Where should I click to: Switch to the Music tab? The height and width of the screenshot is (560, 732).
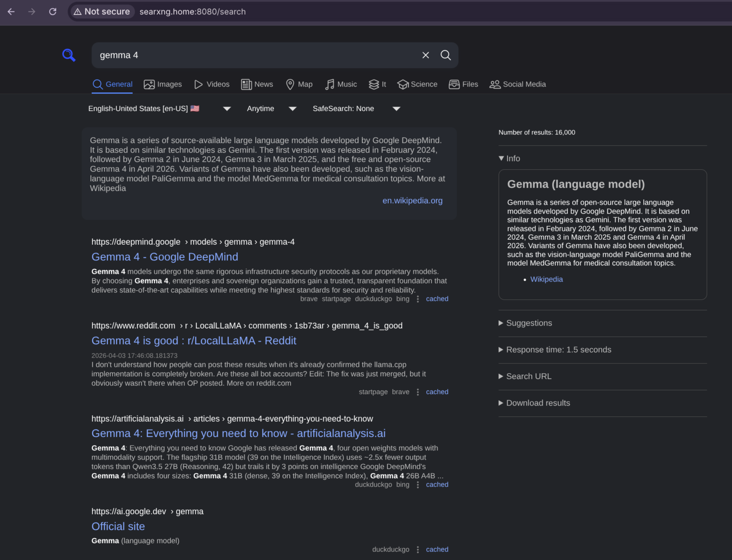click(x=341, y=84)
